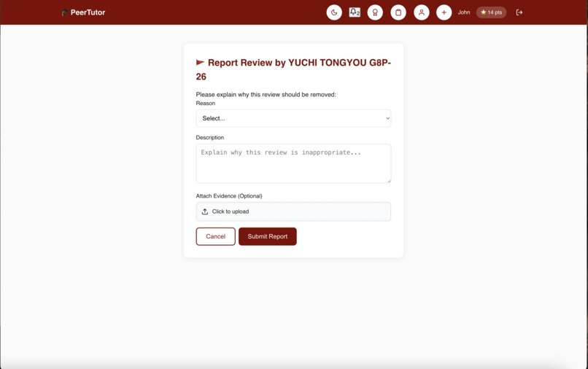This screenshot has height=369, width=588.
Task: Click the PeerTutor logo
Action: click(x=84, y=12)
